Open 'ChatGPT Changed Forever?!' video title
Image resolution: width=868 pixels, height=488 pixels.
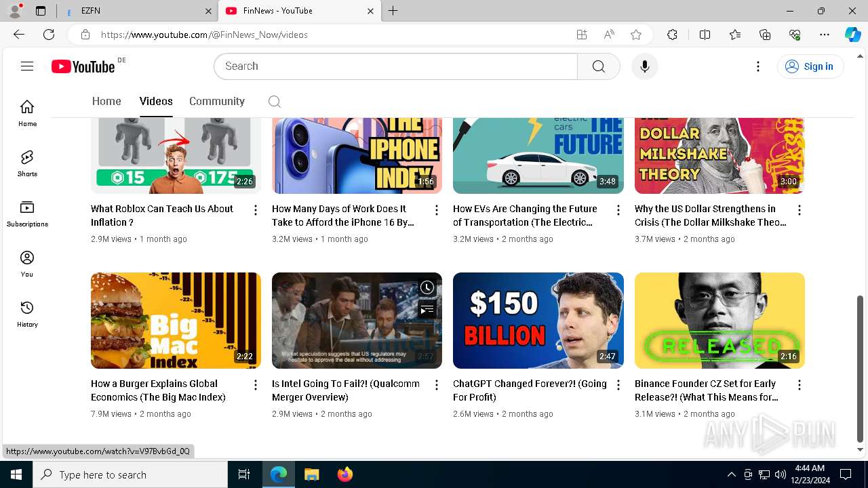[530, 390]
